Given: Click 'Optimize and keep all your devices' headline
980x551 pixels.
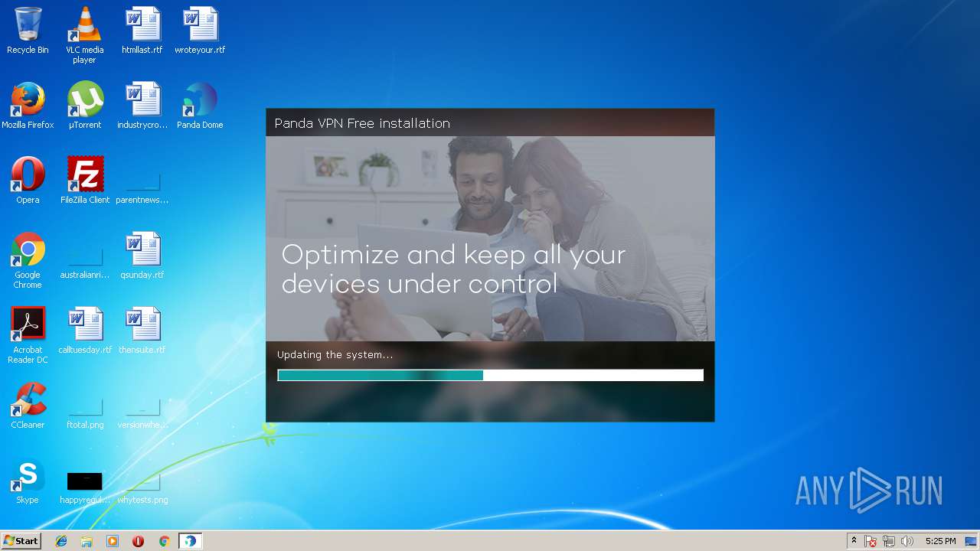Looking at the screenshot, I should pyautogui.click(x=454, y=269).
